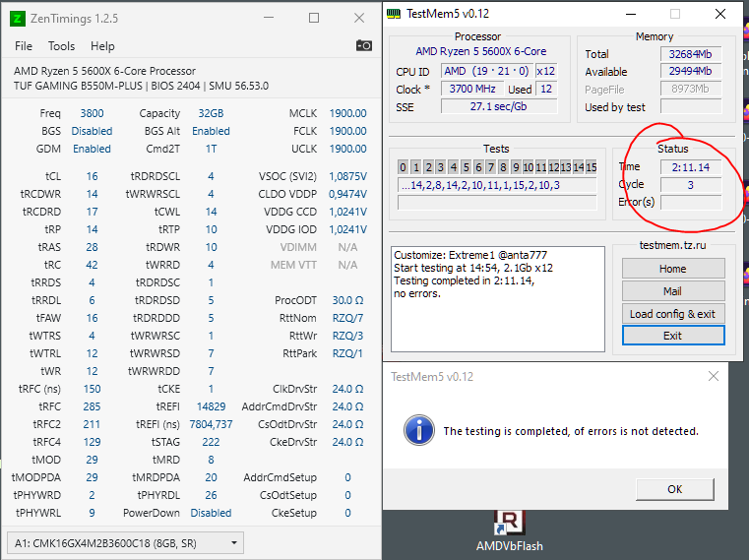749x560 pixels.
Task: Click the Cycle value 3 field
Action: (x=690, y=185)
